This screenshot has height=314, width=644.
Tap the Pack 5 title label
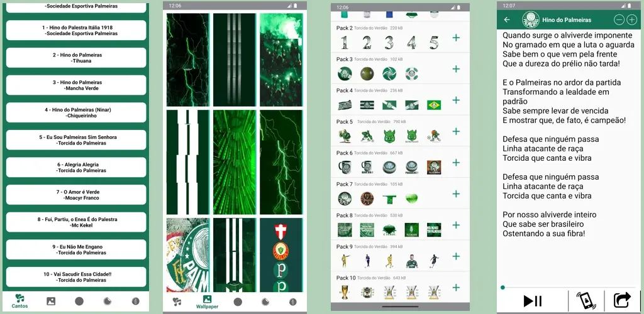pyautogui.click(x=345, y=122)
